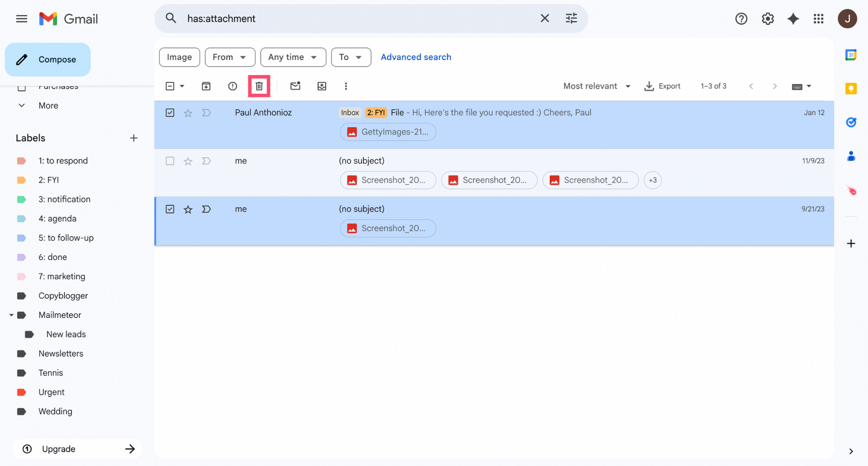Open Advanced search
This screenshot has width=868, height=466.
click(416, 57)
